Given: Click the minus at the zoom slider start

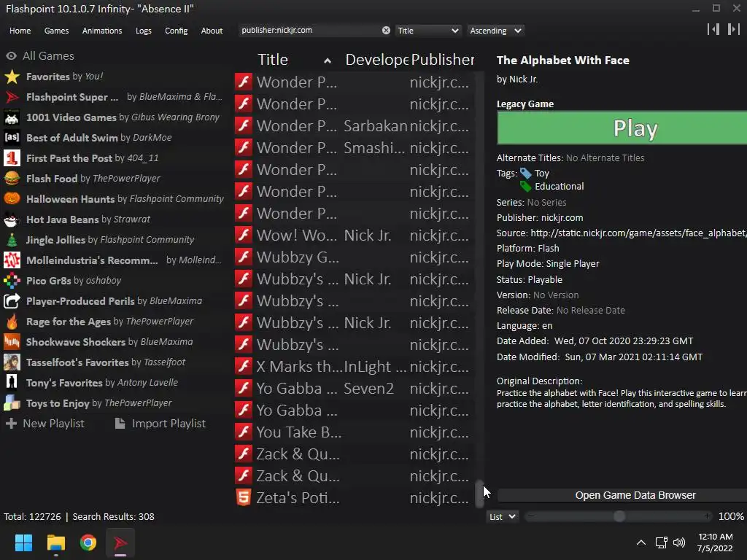Looking at the screenshot, I should [531, 516].
